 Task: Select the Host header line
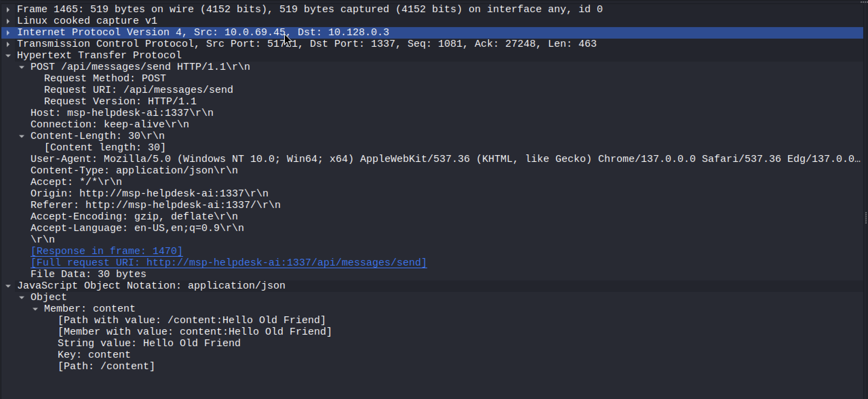coord(122,113)
